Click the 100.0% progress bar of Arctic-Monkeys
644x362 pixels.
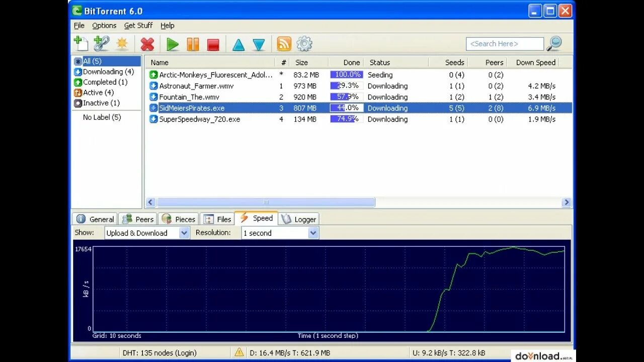coord(347,75)
